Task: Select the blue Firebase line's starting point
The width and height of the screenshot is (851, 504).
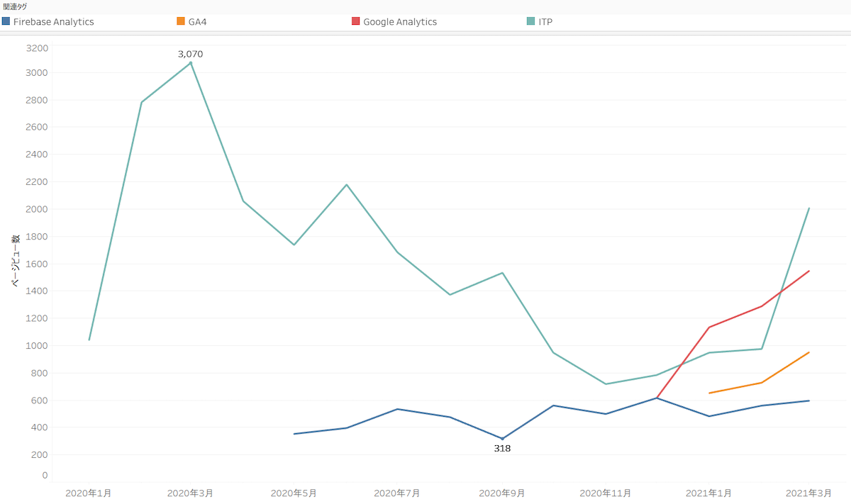Action: pyautogui.click(x=294, y=434)
